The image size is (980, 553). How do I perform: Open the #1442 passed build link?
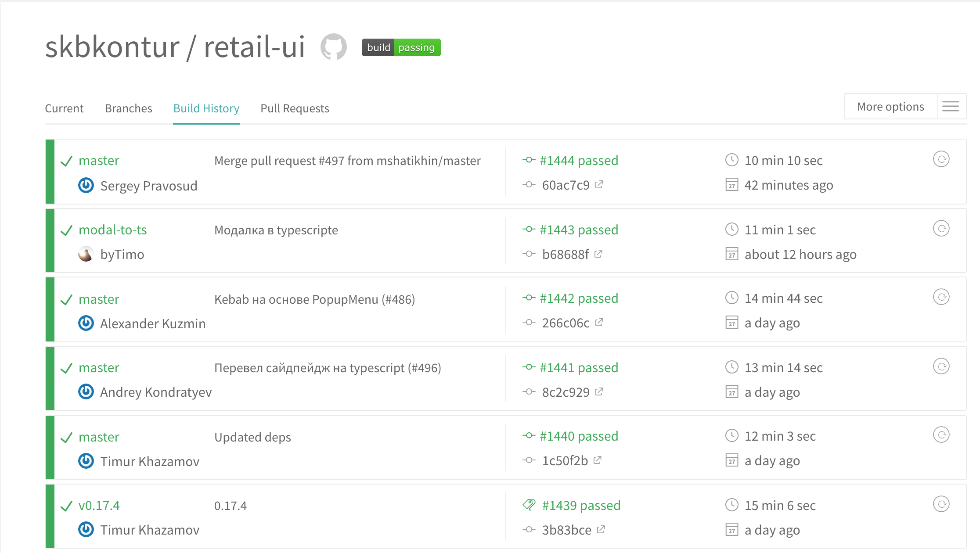click(579, 298)
